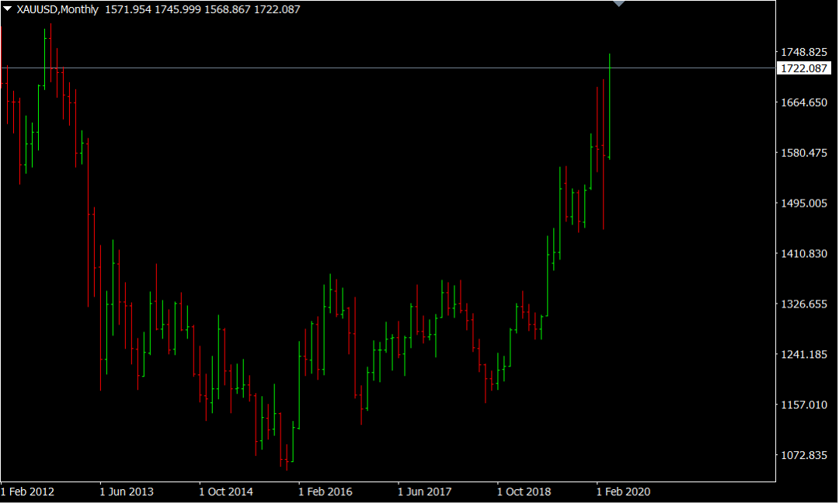Click the 1748.825 price scale label
Viewport: 839px width, 504px height.
coord(804,53)
